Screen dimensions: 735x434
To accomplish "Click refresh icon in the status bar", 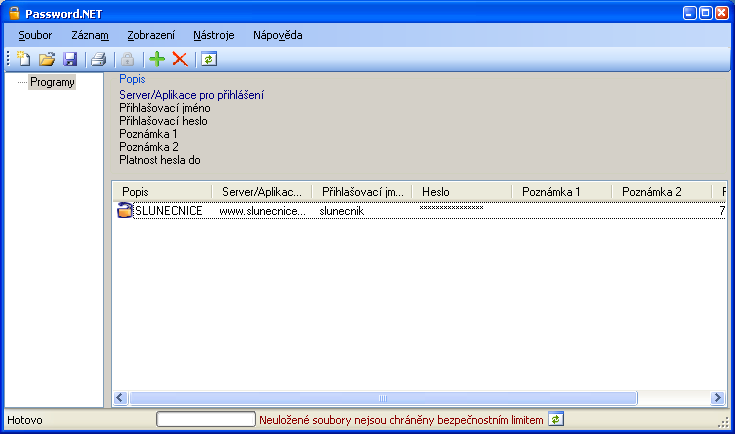I will pyautogui.click(x=555, y=419).
